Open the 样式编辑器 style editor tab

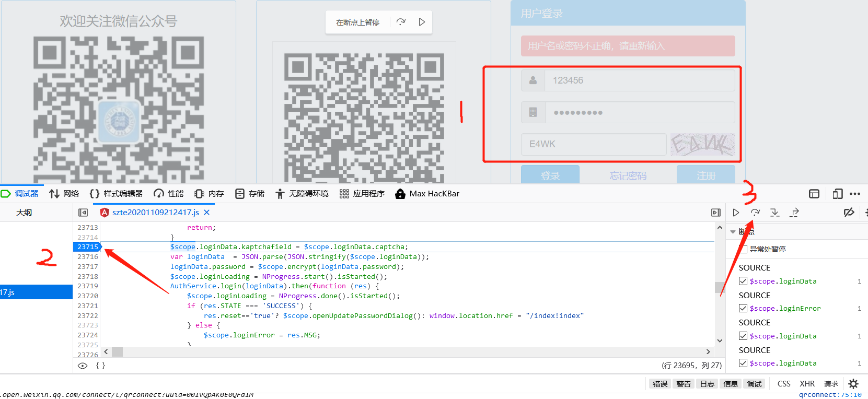[x=116, y=194]
